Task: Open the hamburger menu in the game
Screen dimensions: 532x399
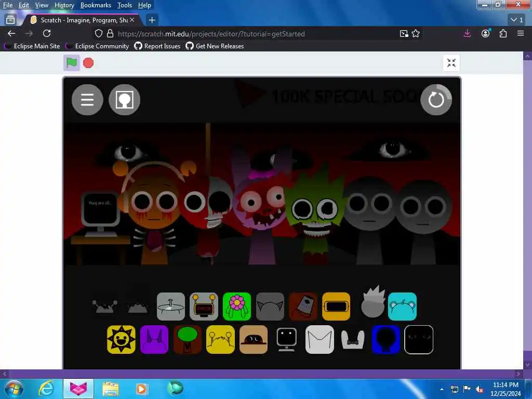Action: pos(87,99)
